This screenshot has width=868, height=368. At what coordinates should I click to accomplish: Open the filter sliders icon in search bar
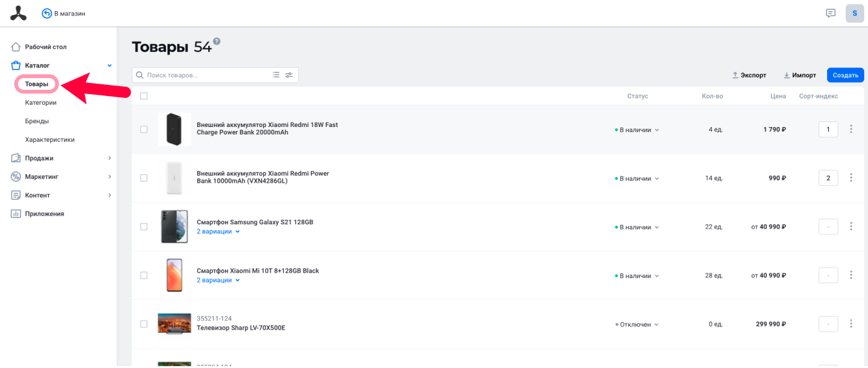tap(289, 75)
